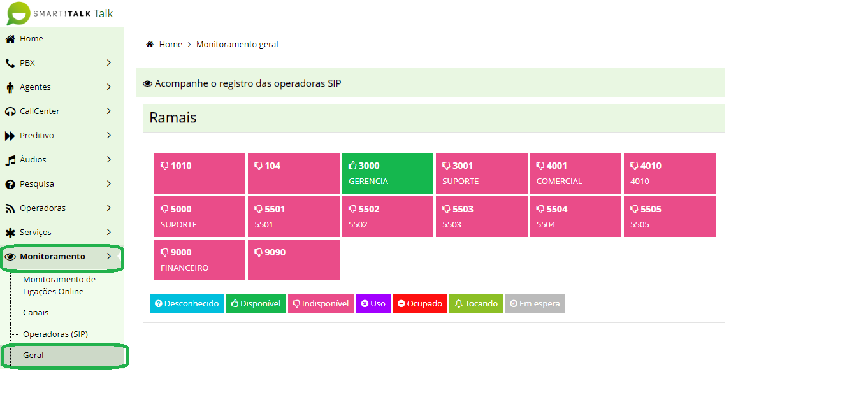868x395 pixels.
Task: Select the 5502 extension tile
Action: pyautogui.click(x=387, y=217)
